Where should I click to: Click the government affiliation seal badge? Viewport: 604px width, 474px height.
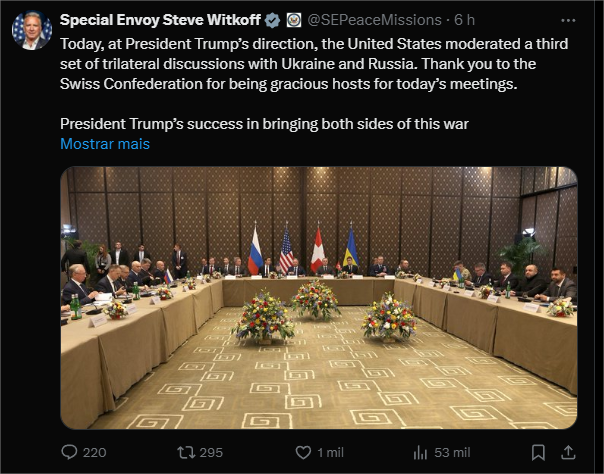294,20
